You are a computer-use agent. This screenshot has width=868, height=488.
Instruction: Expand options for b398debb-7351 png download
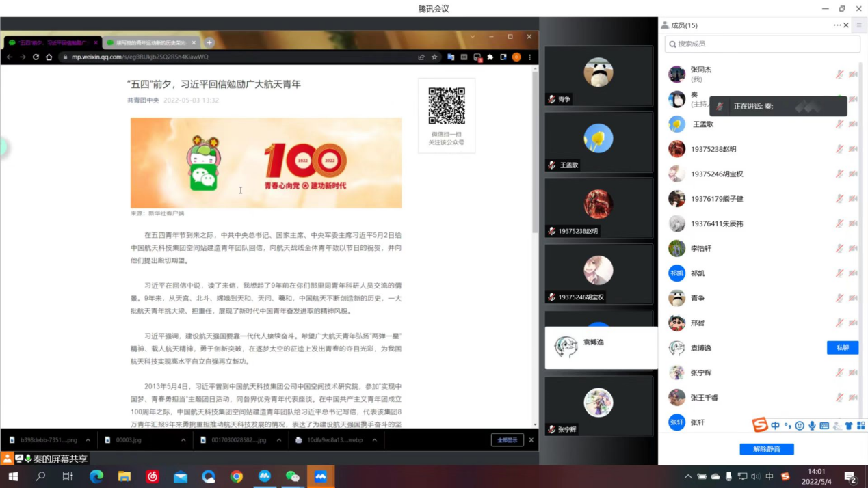[x=88, y=440]
